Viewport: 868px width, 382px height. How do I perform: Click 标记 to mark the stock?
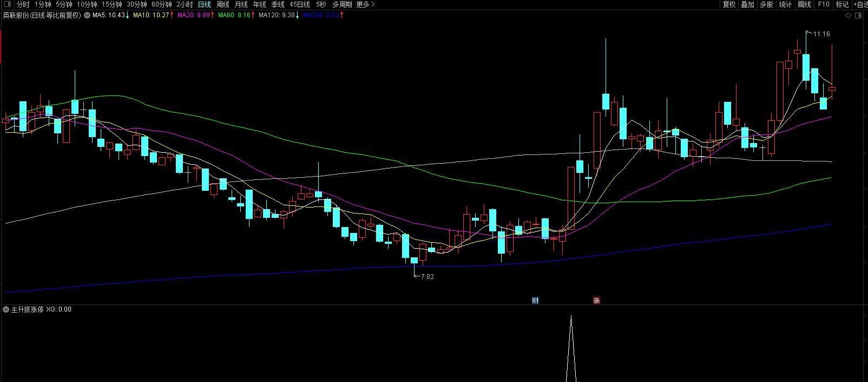(842, 4)
